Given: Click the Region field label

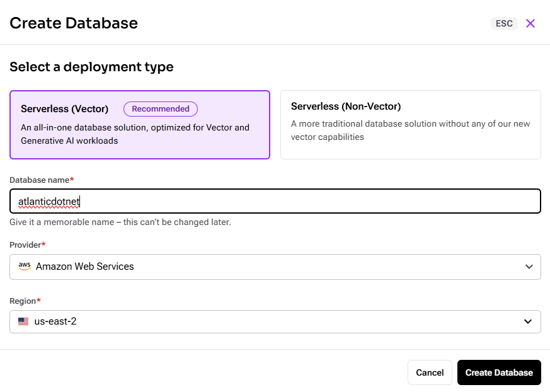Looking at the screenshot, I should tap(24, 301).
